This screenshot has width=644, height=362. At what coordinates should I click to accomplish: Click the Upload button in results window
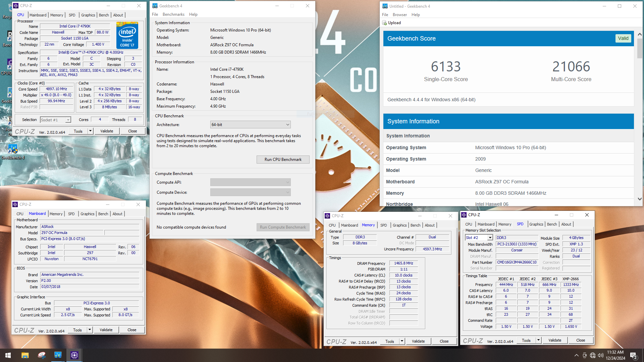click(391, 23)
